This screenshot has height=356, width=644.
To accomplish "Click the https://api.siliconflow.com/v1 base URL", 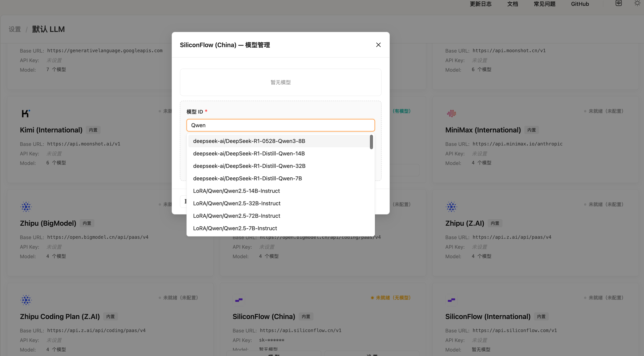I will coord(515,330).
